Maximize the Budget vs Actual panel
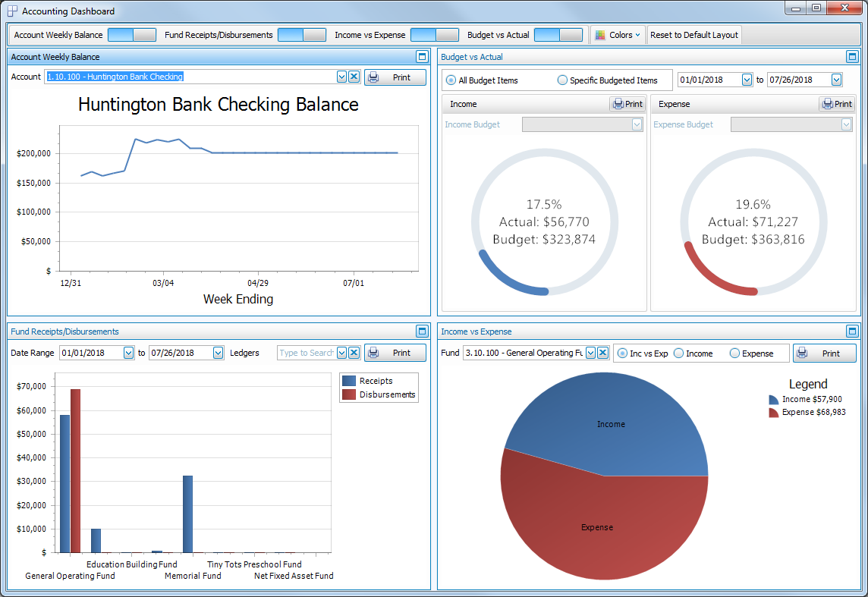This screenshot has height=597, width=868. (852, 57)
